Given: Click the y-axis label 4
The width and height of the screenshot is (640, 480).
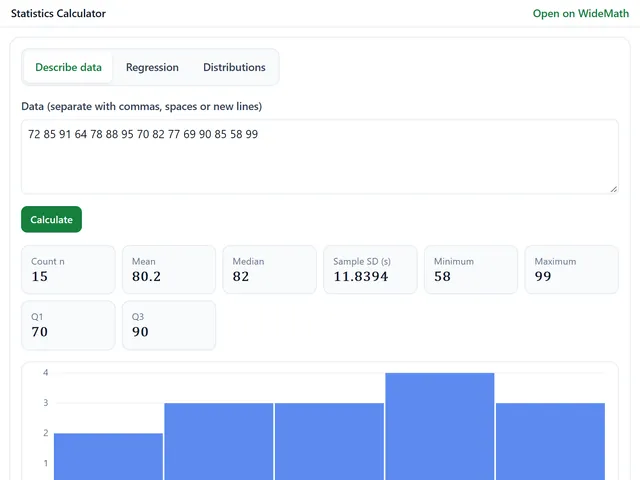Looking at the screenshot, I should pyautogui.click(x=46, y=373).
